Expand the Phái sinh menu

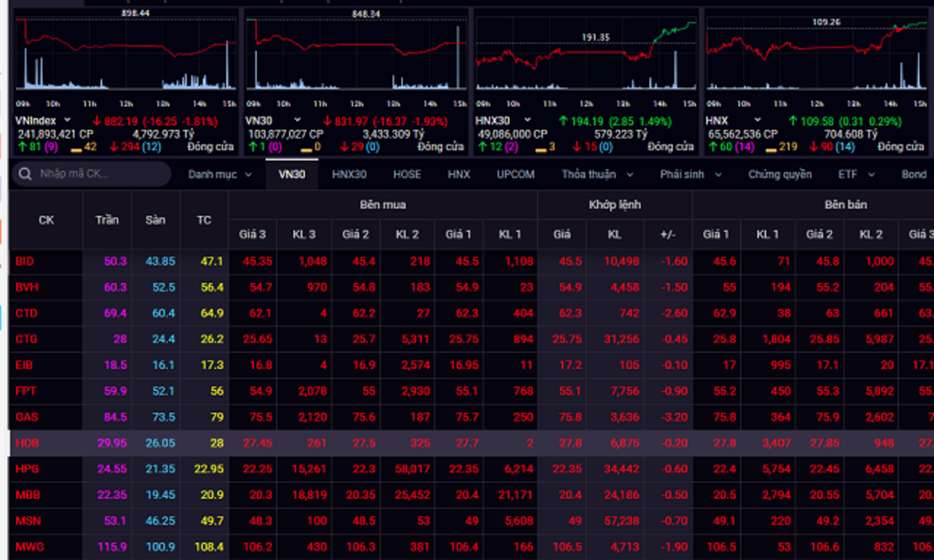(694, 174)
